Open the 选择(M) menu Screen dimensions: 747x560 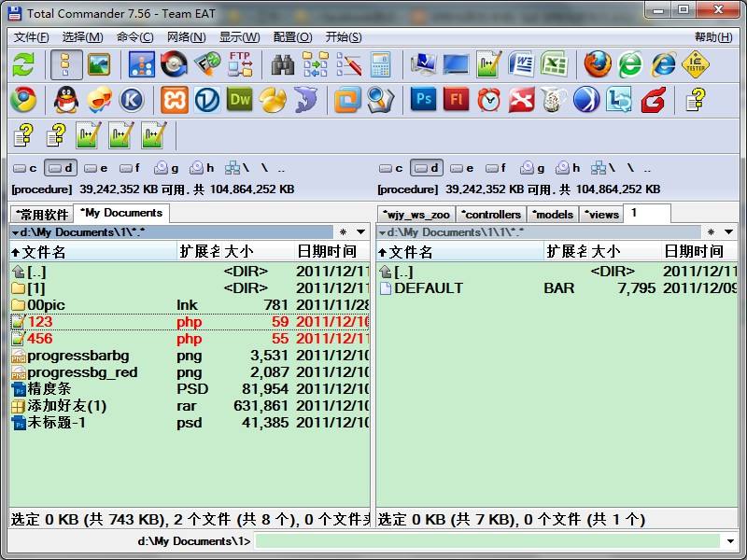point(83,37)
